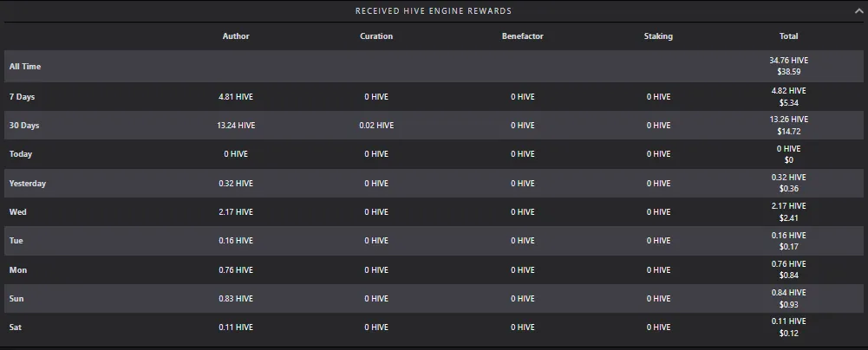
Task: Collapse the Received Hive Engine Rewards panel
Action: point(858,10)
